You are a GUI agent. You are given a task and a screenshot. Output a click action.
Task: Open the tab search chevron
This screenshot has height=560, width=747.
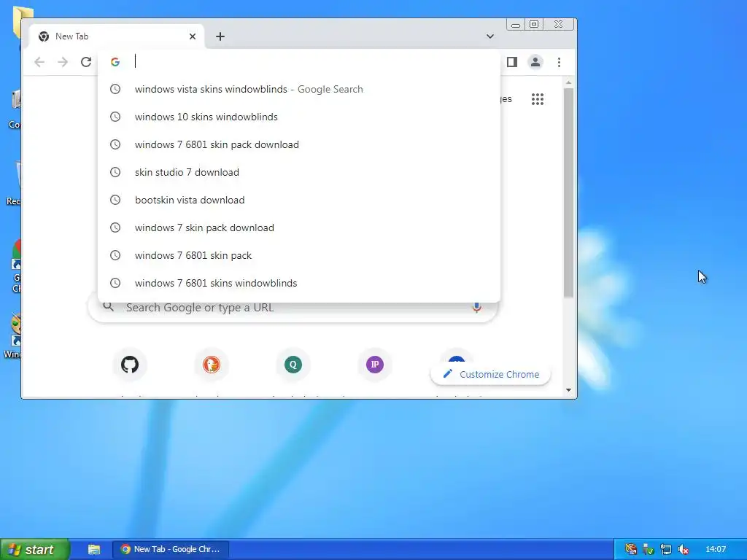(489, 36)
